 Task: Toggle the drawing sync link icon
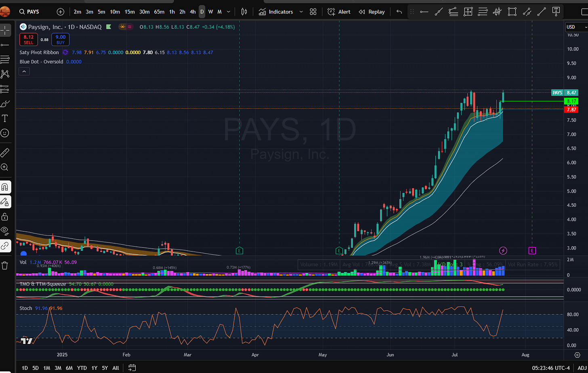(5, 245)
